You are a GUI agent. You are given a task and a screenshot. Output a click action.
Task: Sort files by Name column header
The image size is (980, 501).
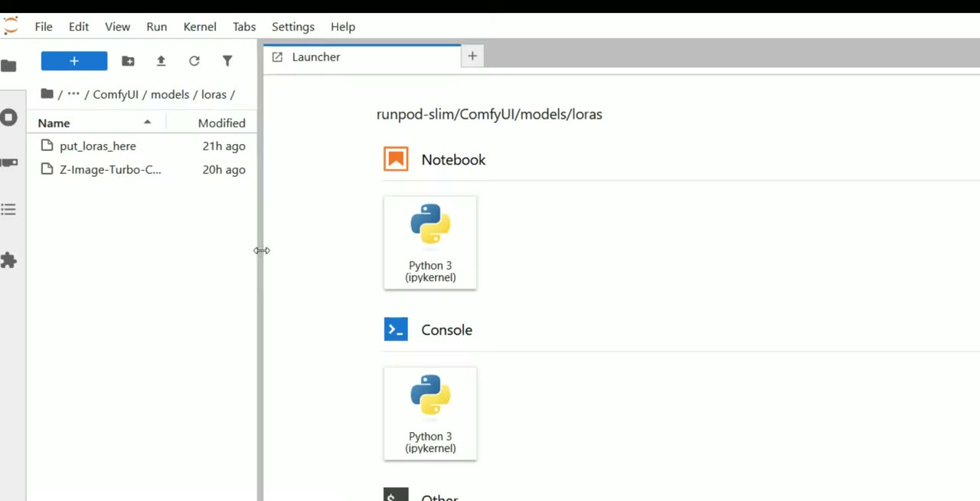point(96,123)
